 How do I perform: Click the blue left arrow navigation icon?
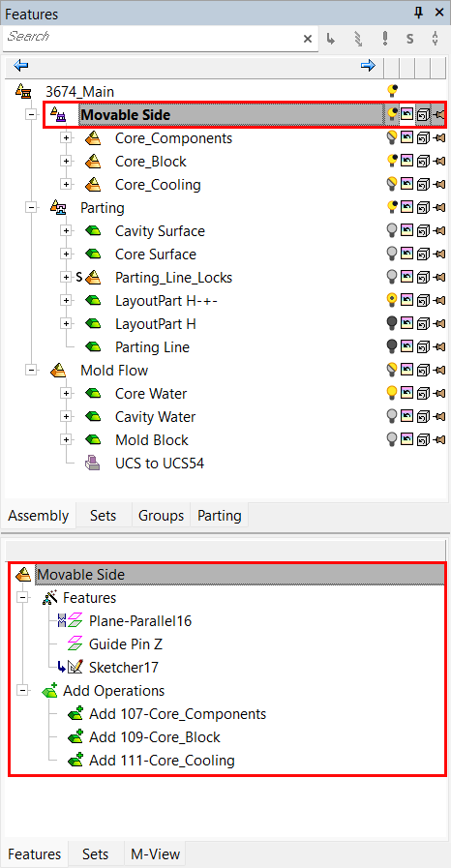pos(21,66)
